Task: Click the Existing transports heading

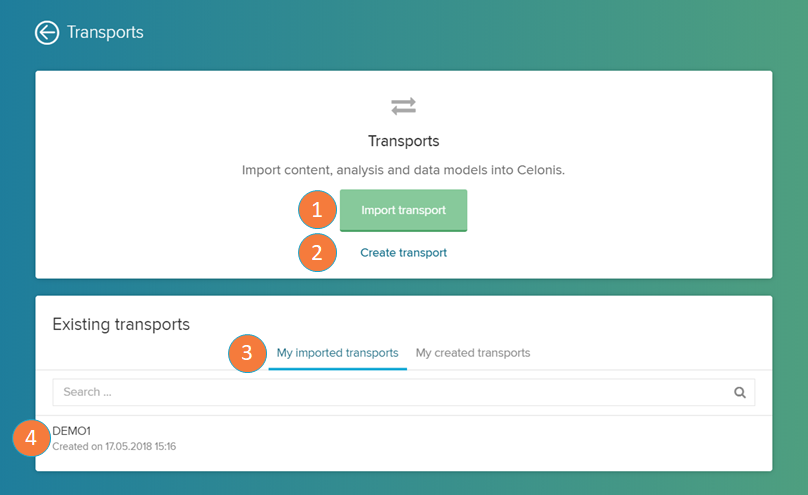Action: point(121,324)
